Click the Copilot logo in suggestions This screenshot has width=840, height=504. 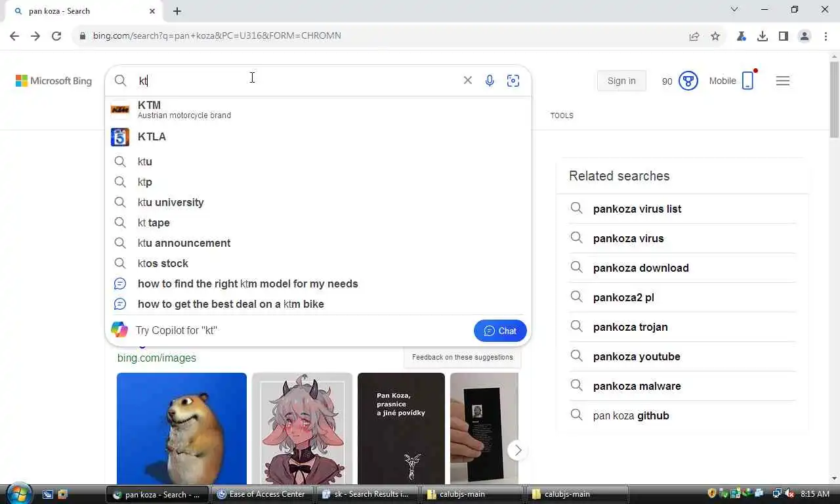pos(119,330)
